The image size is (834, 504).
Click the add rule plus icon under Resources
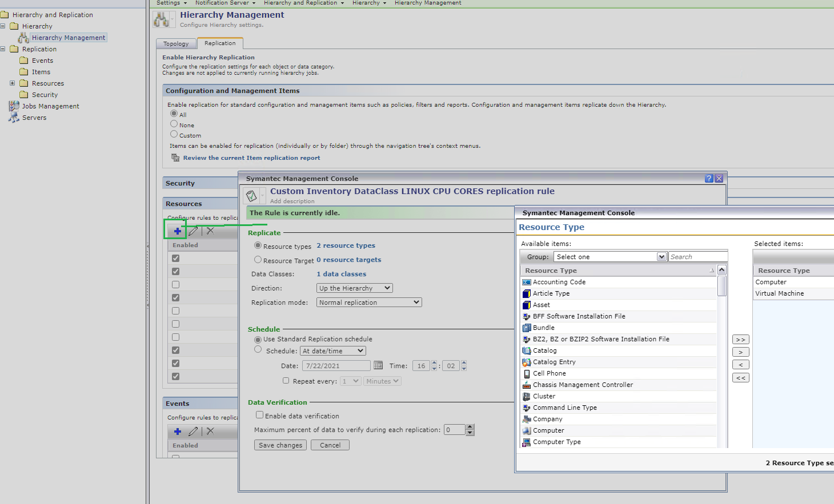(x=177, y=231)
